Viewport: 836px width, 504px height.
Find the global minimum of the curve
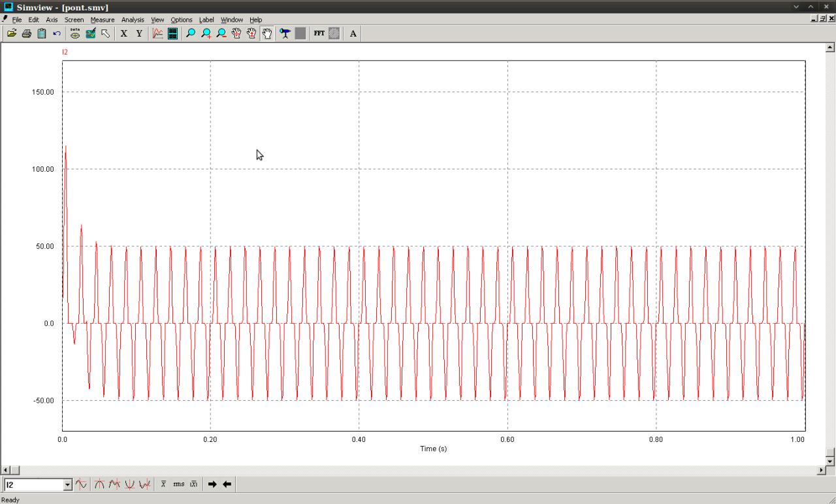point(129,484)
